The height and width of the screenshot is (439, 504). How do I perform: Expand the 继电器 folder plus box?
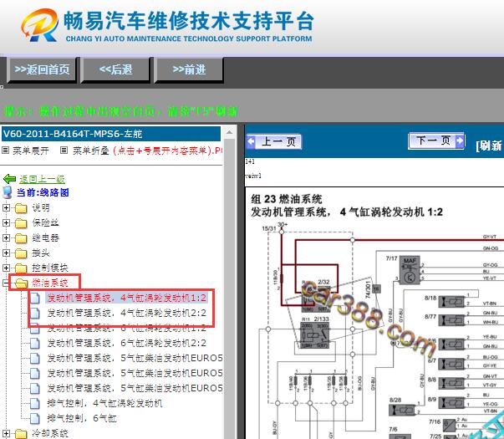point(6,237)
